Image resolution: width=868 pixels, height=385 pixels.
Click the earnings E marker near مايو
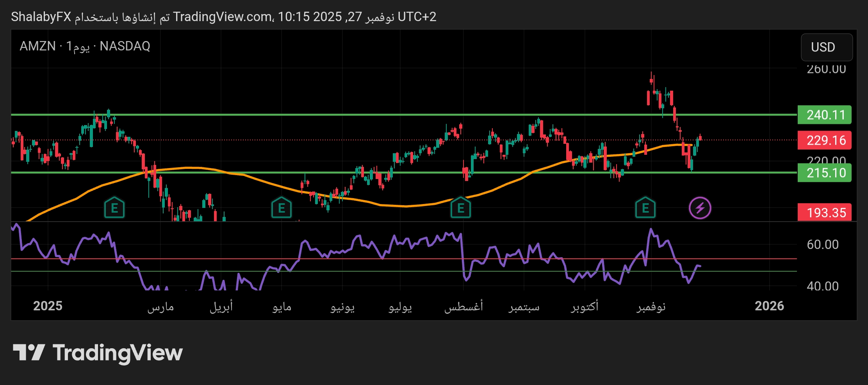[x=282, y=208]
